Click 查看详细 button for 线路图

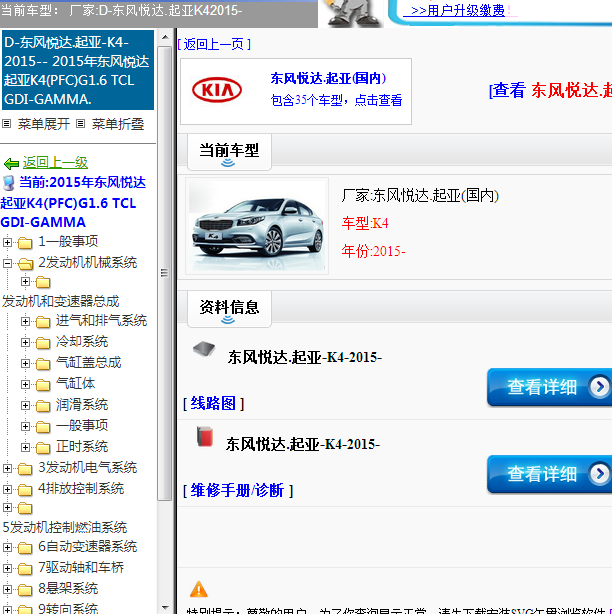click(549, 387)
